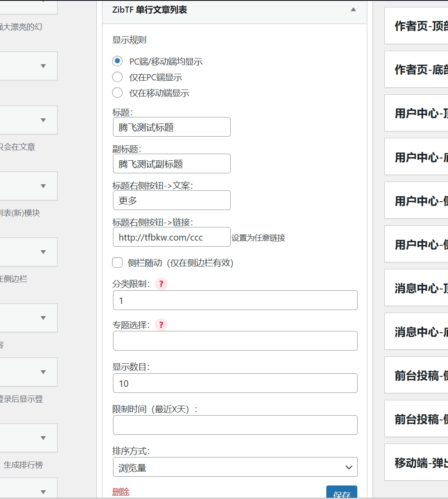Image resolution: width=448 pixels, height=499 pixels.
Task: Select 仅在移动端显示 display rule
Action: (117, 93)
